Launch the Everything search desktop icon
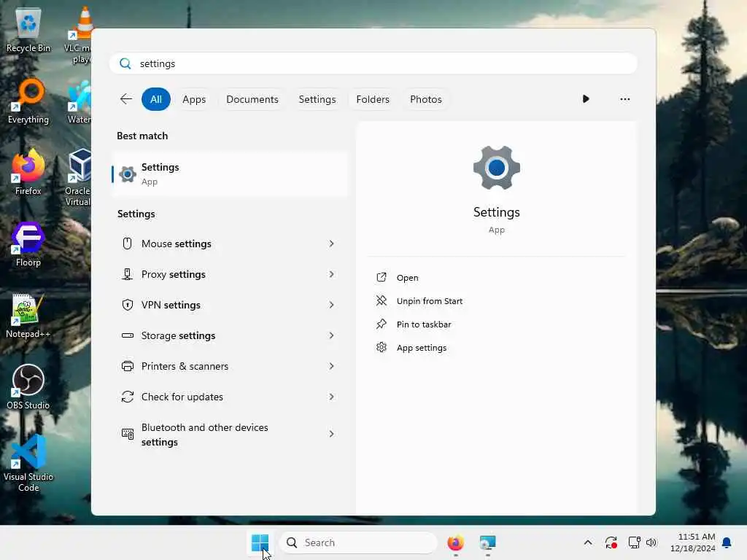The height and width of the screenshot is (560, 747). (28, 101)
